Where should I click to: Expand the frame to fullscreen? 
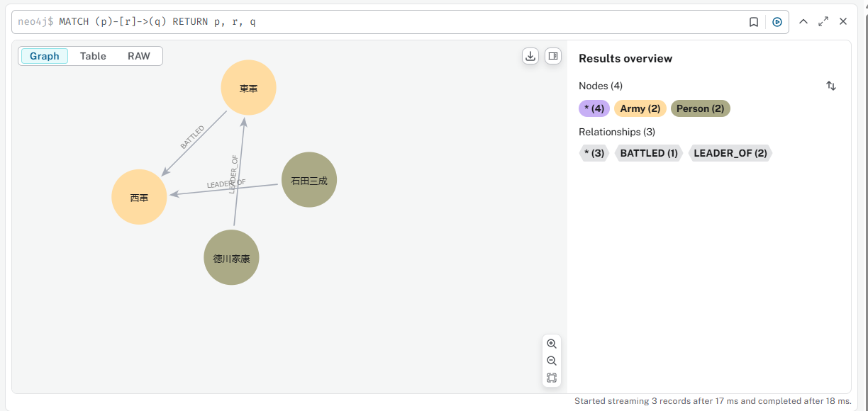click(x=823, y=22)
